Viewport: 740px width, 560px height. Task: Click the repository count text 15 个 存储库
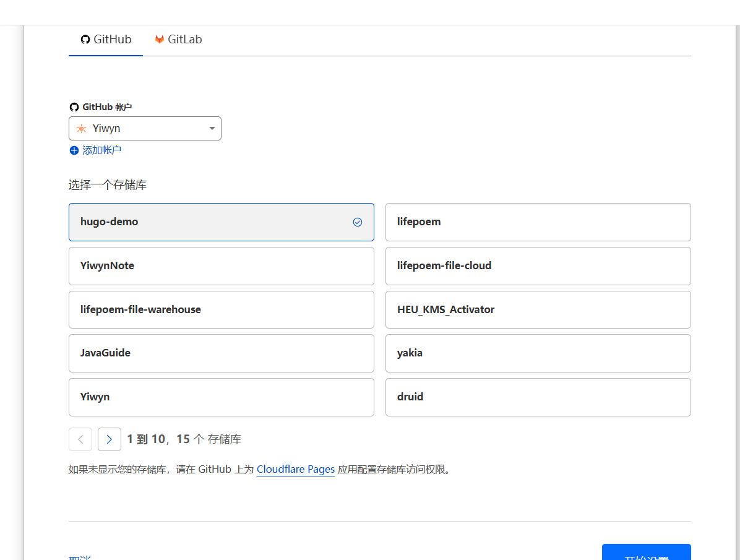(209, 439)
